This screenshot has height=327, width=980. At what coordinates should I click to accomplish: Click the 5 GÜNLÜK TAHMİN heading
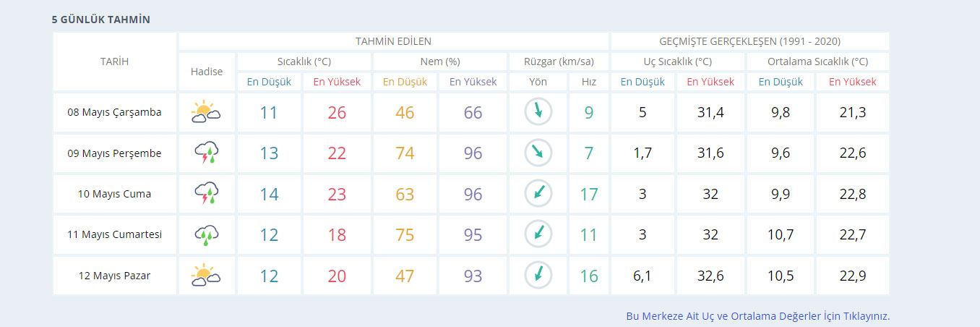tap(101, 20)
